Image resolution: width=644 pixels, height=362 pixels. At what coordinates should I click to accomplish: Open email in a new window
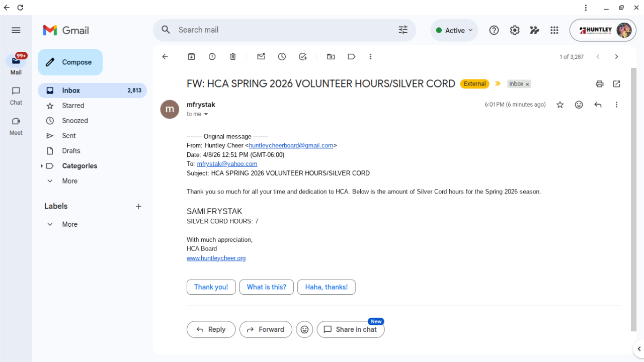click(617, 84)
